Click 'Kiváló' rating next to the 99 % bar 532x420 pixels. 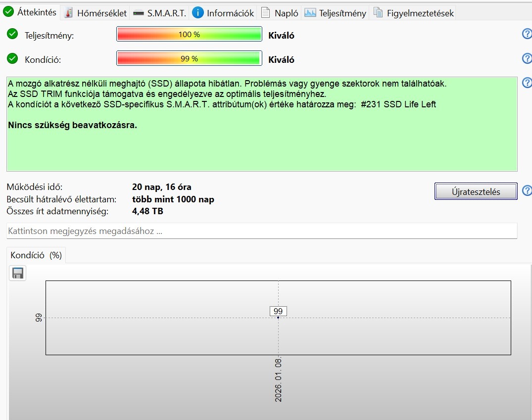281,60
